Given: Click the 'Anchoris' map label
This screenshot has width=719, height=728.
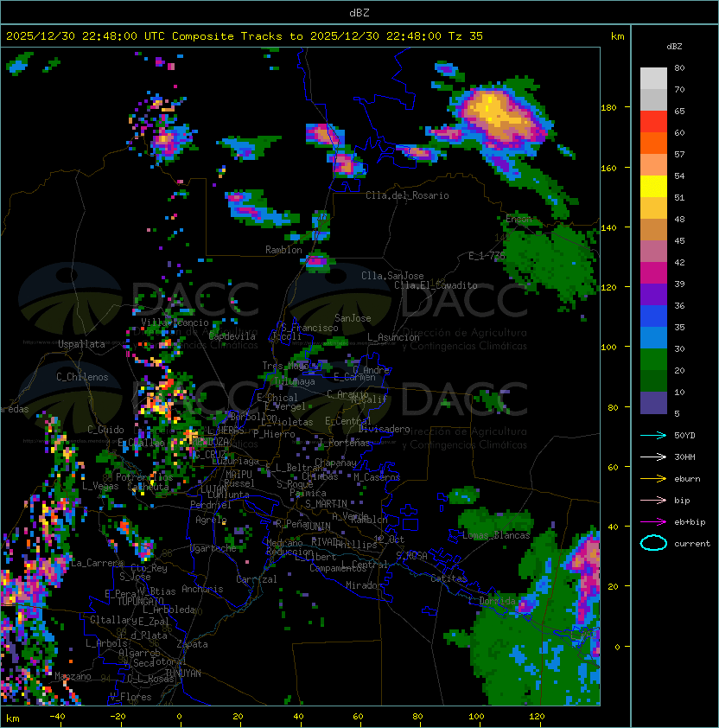Looking at the screenshot, I should [x=202, y=589].
